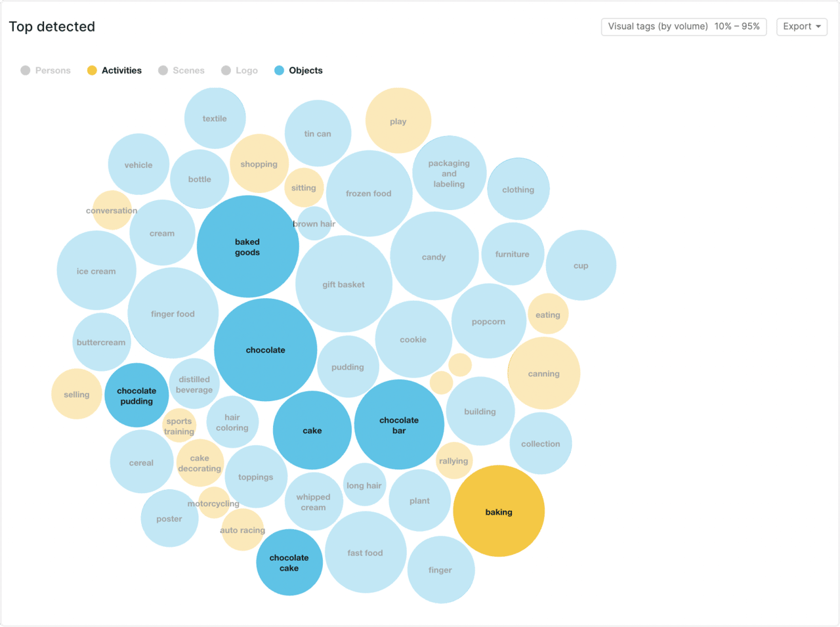Toggle the Logo legend filter
Screen dimensions: 840x627
click(240, 70)
